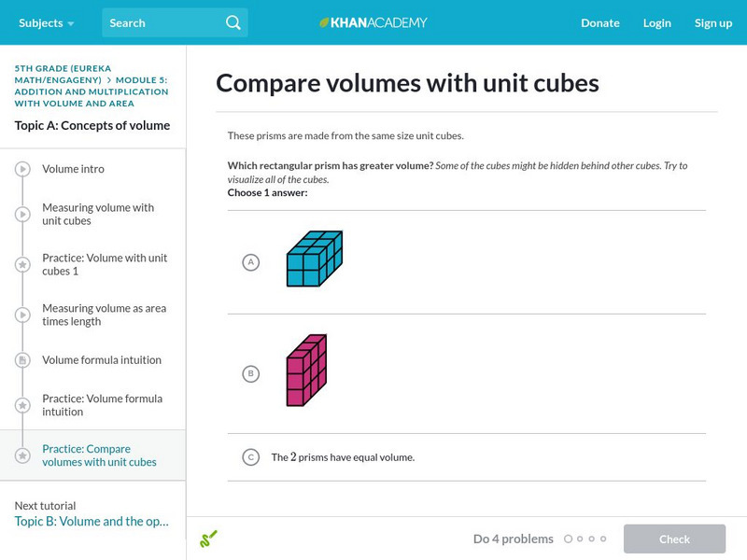The width and height of the screenshot is (747, 560).
Task: Select answer choice B radio button
Action: (x=250, y=374)
